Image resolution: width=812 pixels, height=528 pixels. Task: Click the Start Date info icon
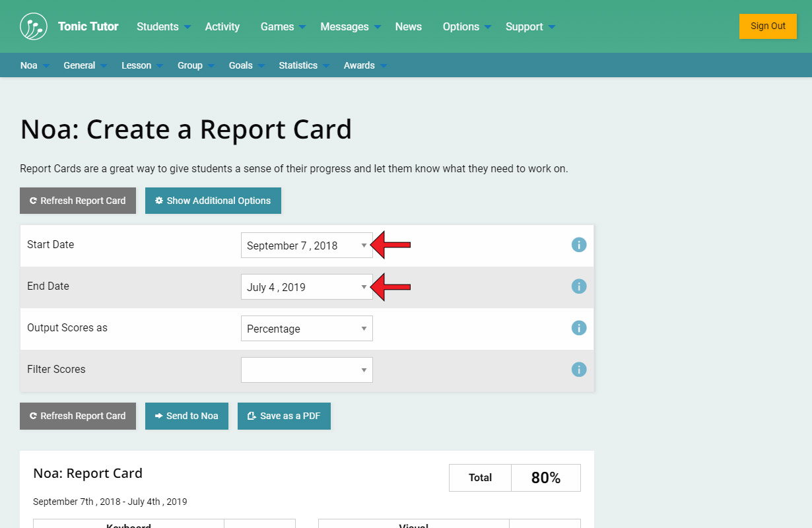point(579,245)
